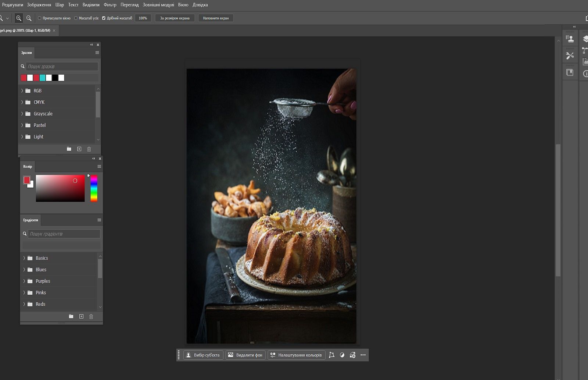Screen dimensions: 588x380
Task: Create a new group in the Swatches panel
Action: click(69, 149)
